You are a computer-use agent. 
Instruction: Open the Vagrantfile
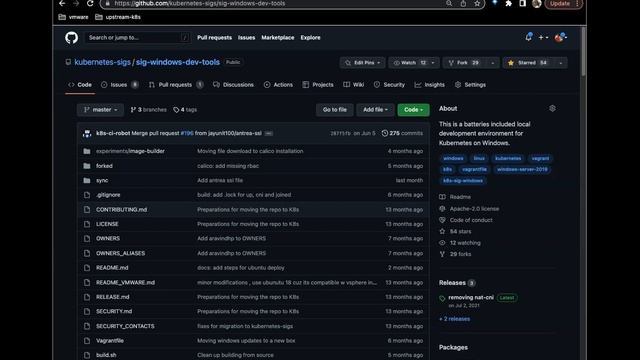point(110,340)
